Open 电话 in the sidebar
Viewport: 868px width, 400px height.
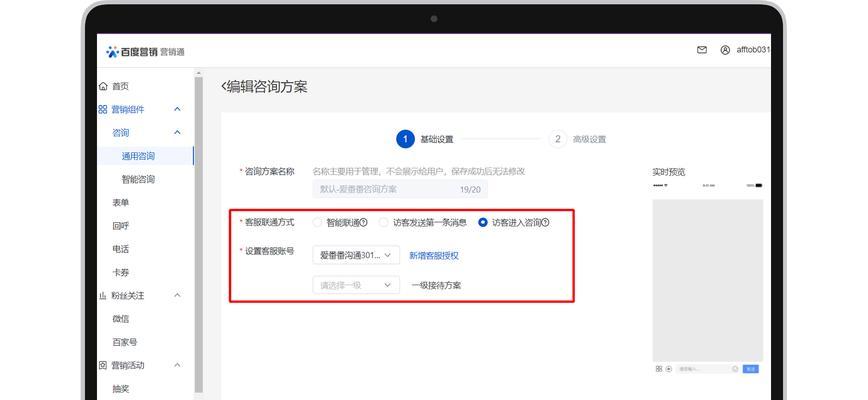[121, 249]
